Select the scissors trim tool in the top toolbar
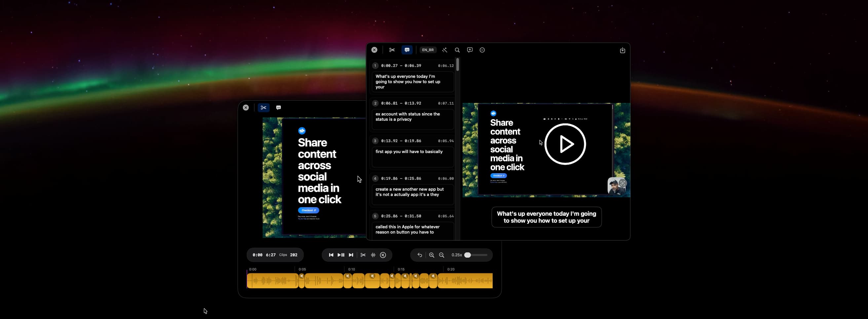 [x=392, y=50]
